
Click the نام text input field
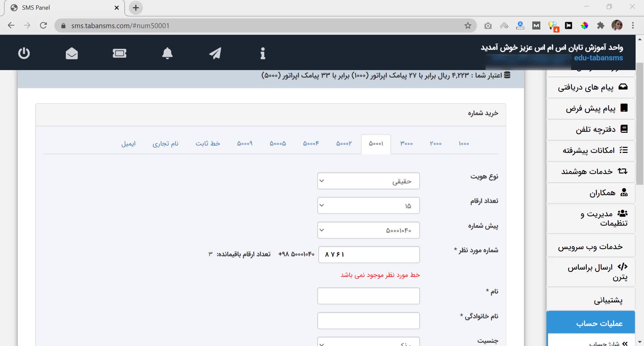coord(368,296)
